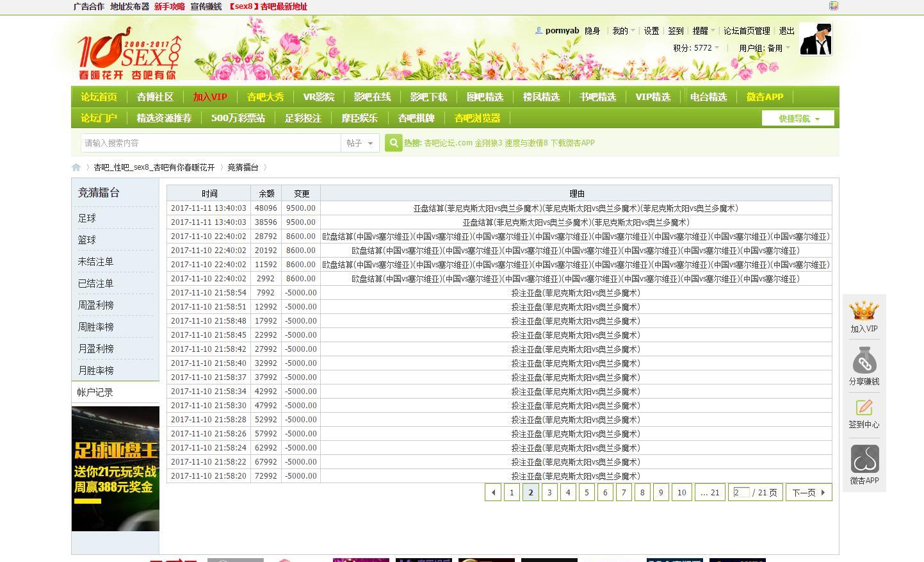Screen dimensions: 924x562
Task: Click the colorful icon at top-right corner
Action: (833, 6)
